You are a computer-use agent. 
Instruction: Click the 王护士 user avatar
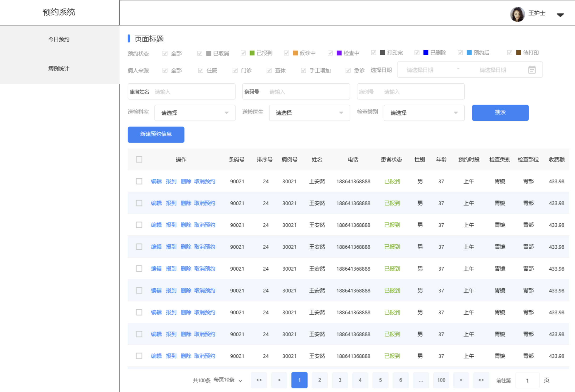point(517,14)
